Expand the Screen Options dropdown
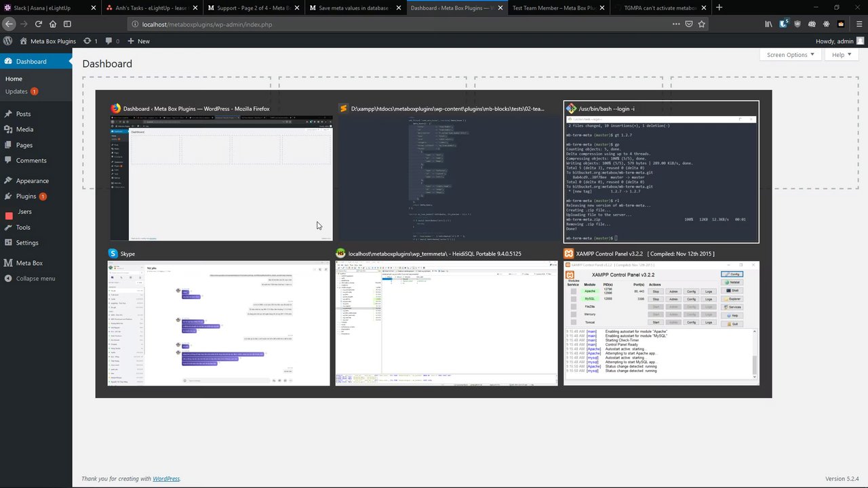Image resolution: width=868 pixels, height=488 pixels. [791, 55]
